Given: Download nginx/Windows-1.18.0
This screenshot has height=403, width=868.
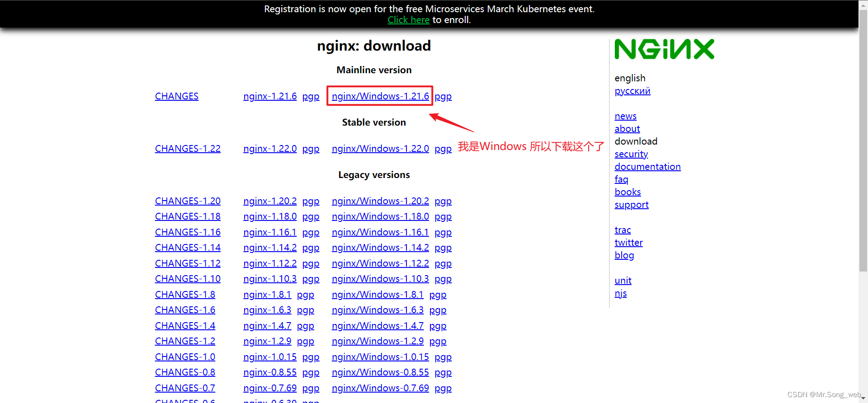Looking at the screenshot, I should [x=380, y=216].
